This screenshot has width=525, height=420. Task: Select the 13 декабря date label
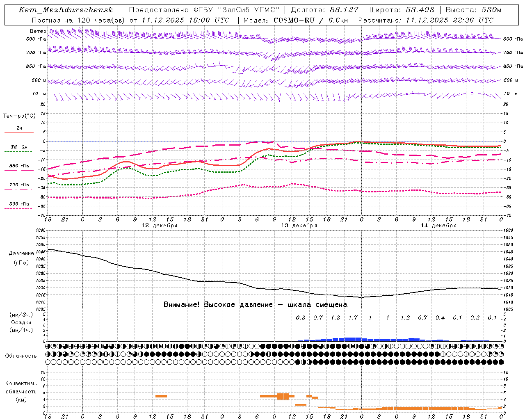299,226
